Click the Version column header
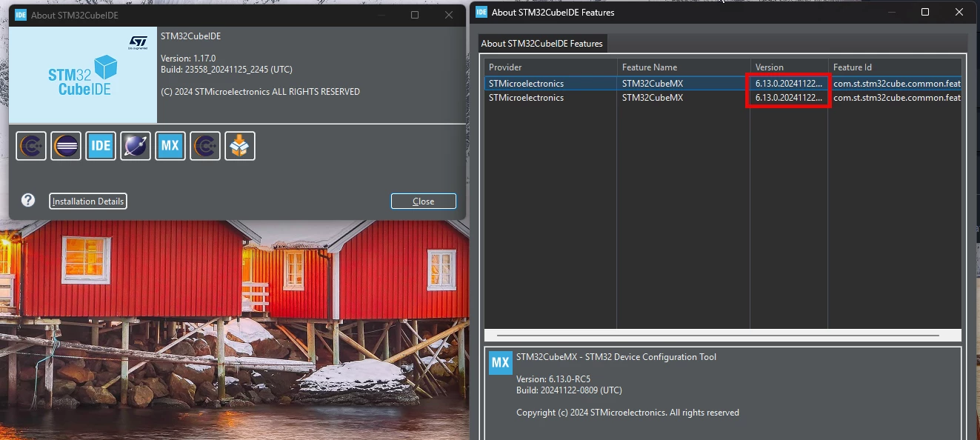The width and height of the screenshot is (980, 440). (790, 67)
